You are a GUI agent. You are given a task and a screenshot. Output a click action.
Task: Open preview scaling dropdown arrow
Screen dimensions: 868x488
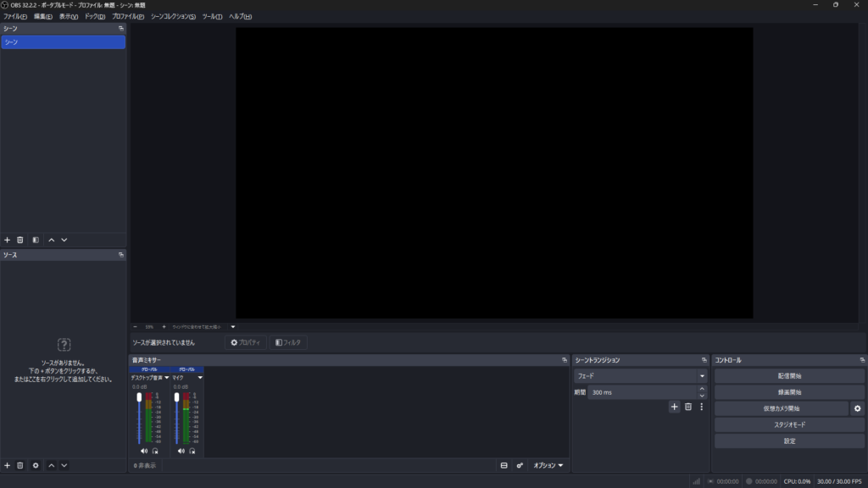[233, 327]
